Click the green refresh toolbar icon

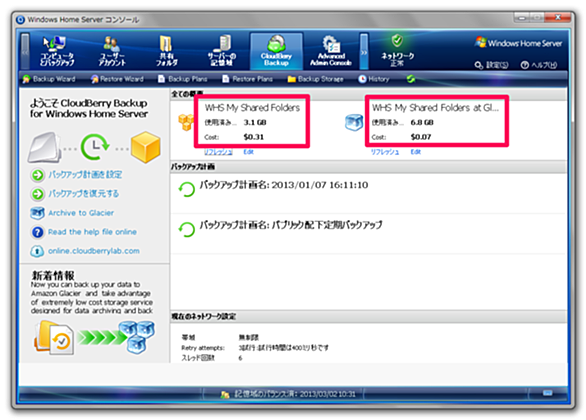pyautogui.click(x=411, y=79)
